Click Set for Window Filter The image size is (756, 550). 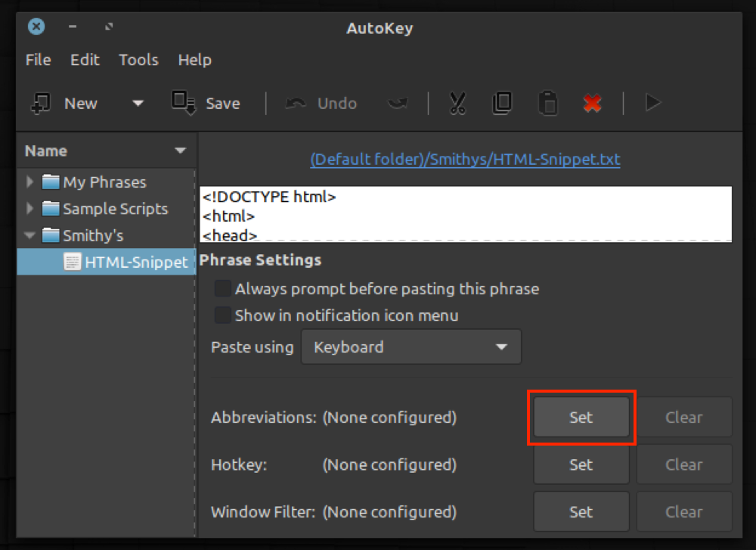pyautogui.click(x=581, y=512)
